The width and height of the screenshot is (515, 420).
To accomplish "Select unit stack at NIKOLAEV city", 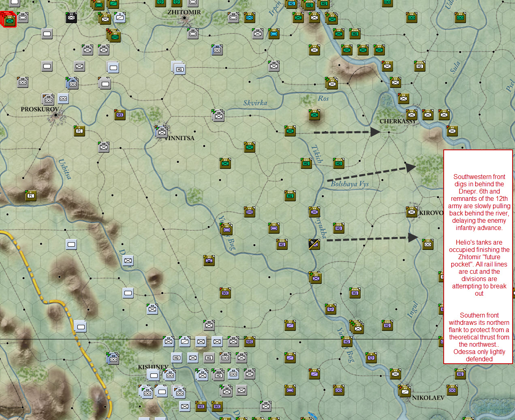I will (x=404, y=391).
